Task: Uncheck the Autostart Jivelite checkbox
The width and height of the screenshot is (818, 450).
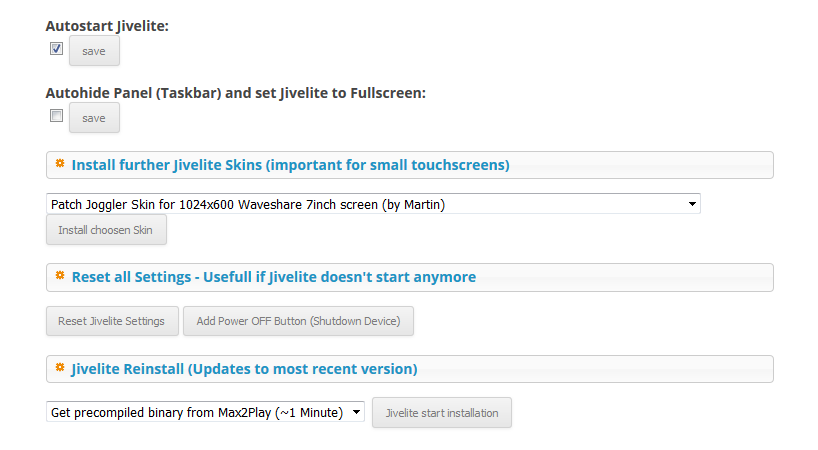Action: (56, 48)
